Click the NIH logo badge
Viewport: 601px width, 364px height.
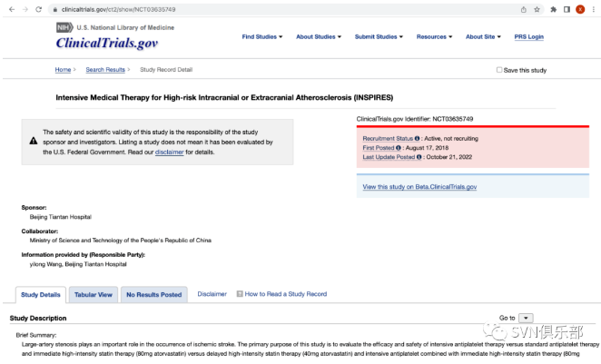[x=64, y=27]
